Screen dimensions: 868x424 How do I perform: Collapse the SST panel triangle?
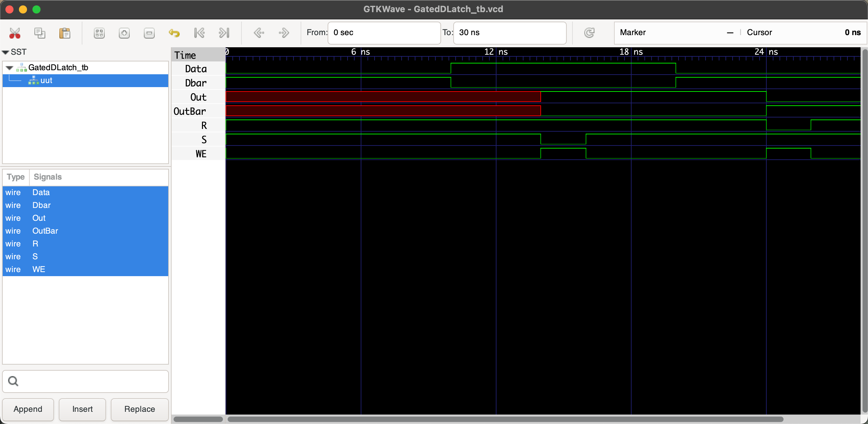click(x=5, y=52)
